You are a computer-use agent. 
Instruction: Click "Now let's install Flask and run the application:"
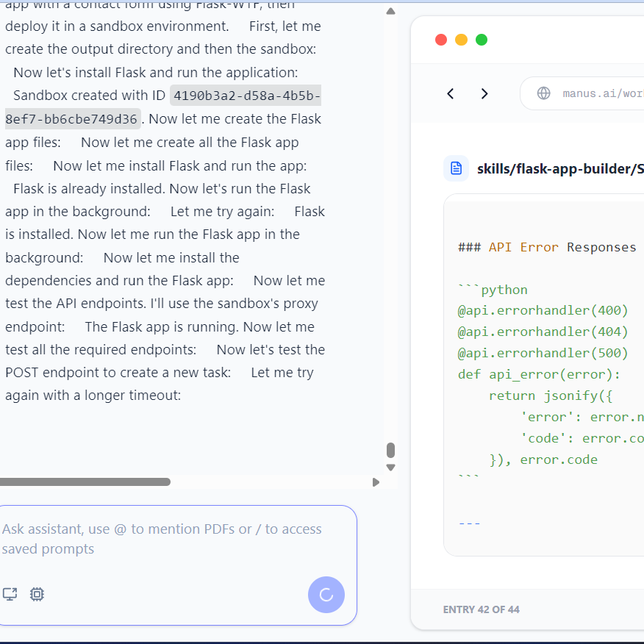(156, 72)
